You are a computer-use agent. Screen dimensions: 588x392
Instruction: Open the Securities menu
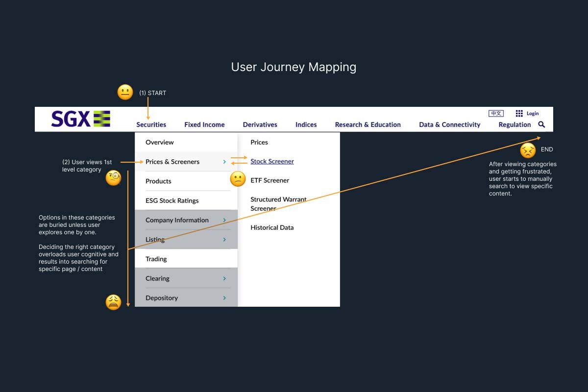(151, 124)
